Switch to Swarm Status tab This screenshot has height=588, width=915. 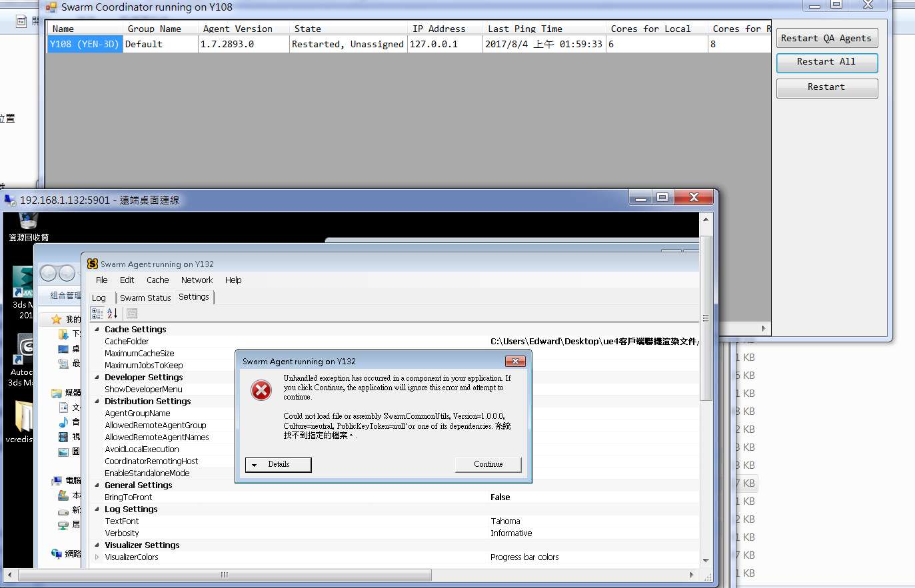(x=145, y=298)
